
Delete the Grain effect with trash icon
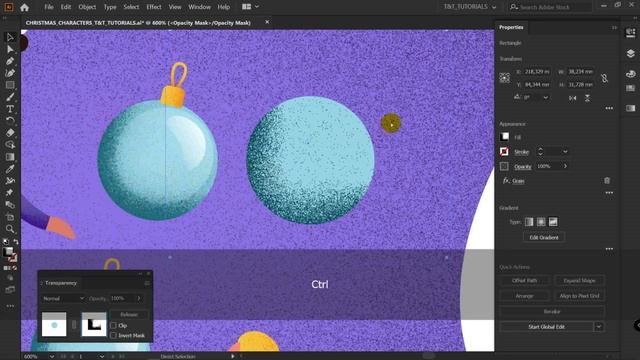coord(607,180)
